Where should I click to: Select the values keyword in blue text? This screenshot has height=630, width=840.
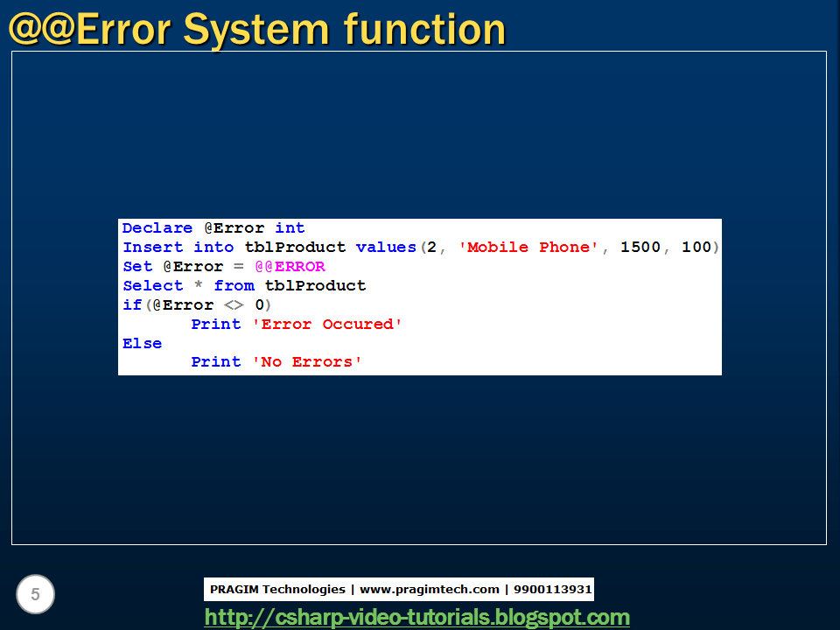[386, 247]
